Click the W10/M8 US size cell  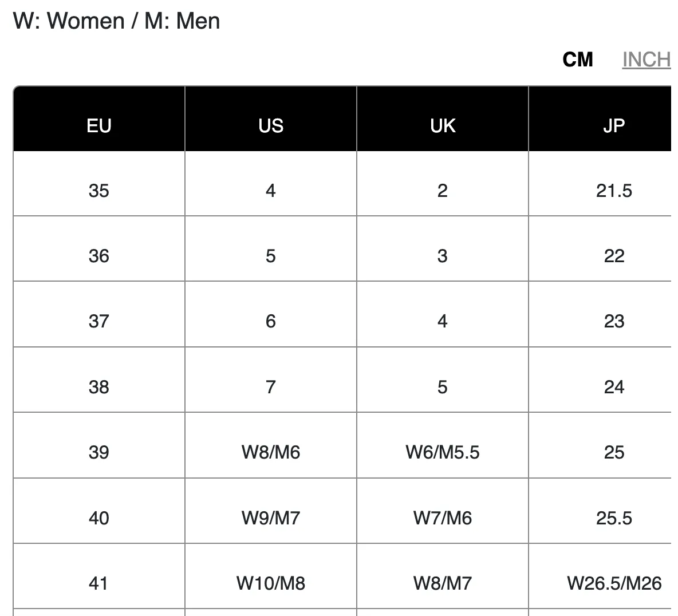(x=271, y=576)
